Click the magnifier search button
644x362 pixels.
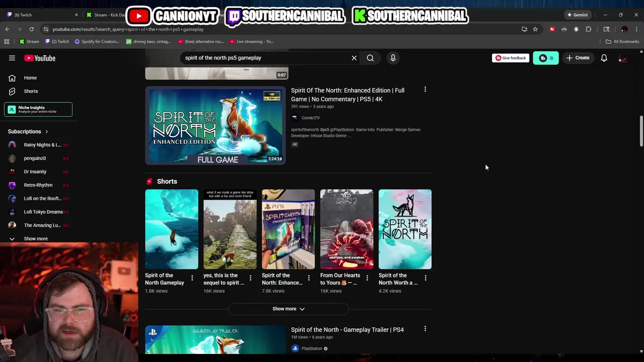coord(370,58)
